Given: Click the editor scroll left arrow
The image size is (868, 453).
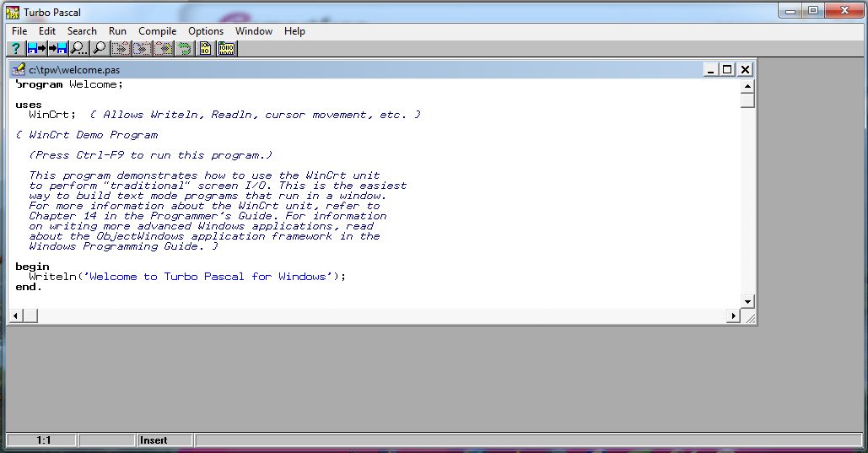Looking at the screenshot, I should (x=15, y=315).
